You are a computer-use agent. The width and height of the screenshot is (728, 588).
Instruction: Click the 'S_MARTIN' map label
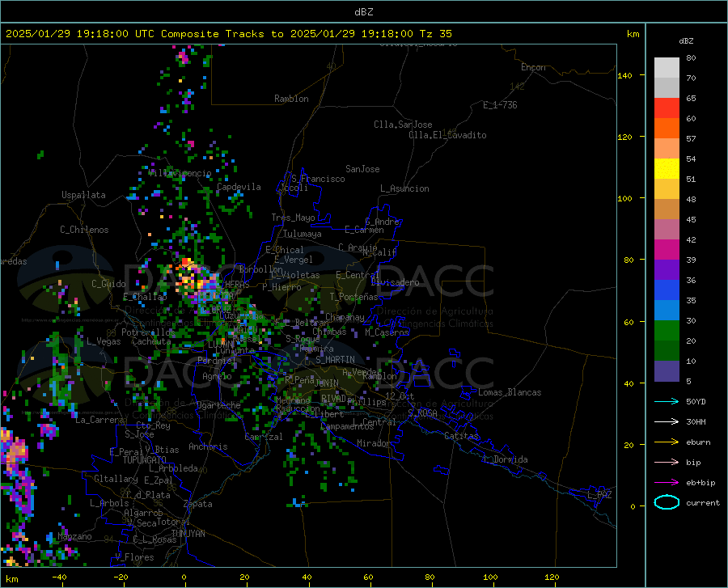click(x=335, y=360)
